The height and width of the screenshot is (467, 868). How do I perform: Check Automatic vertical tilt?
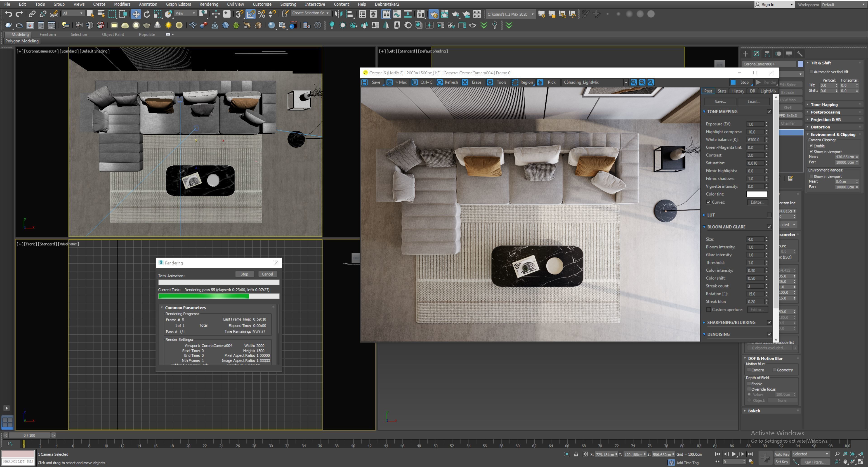[x=811, y=72]
